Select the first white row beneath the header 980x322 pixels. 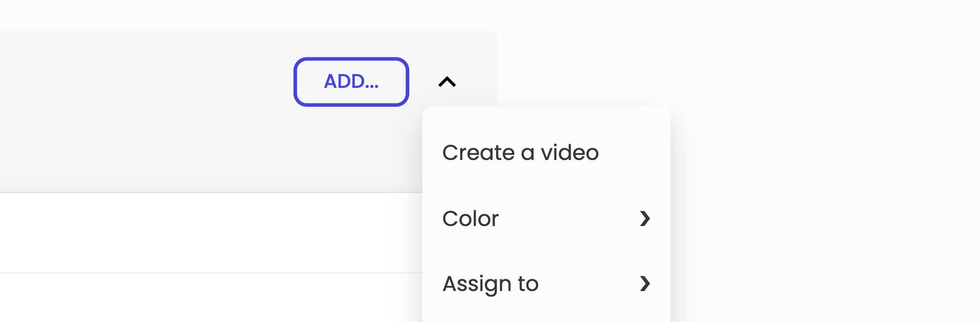211,233
